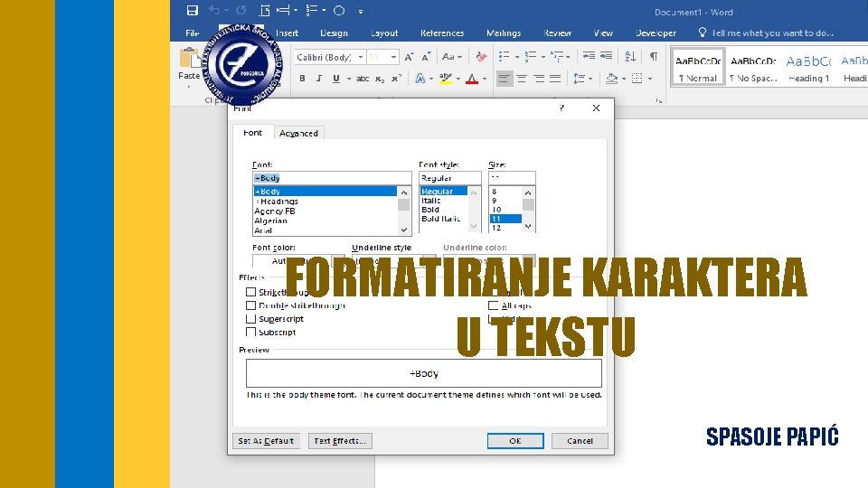
Task: Click the ribbon Superscript x² icon
Action: 396,79
